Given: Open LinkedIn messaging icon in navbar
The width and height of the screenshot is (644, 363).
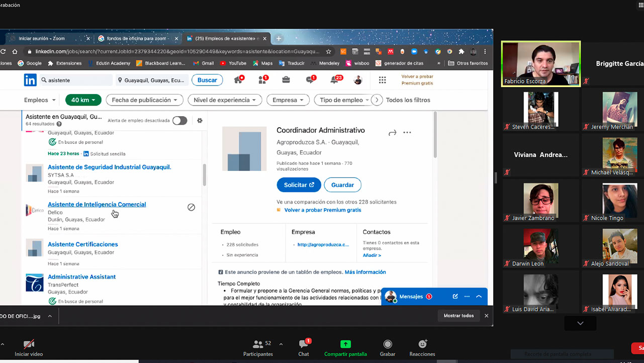Looking at the screenshot, I should pyautogui.click(x=310, y=80).
